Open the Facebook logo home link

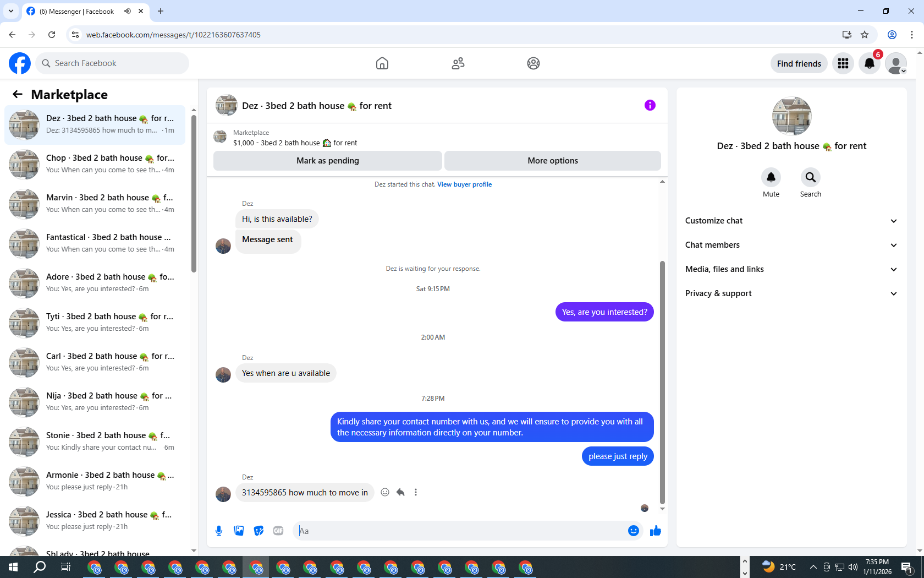tap(20, 63)
